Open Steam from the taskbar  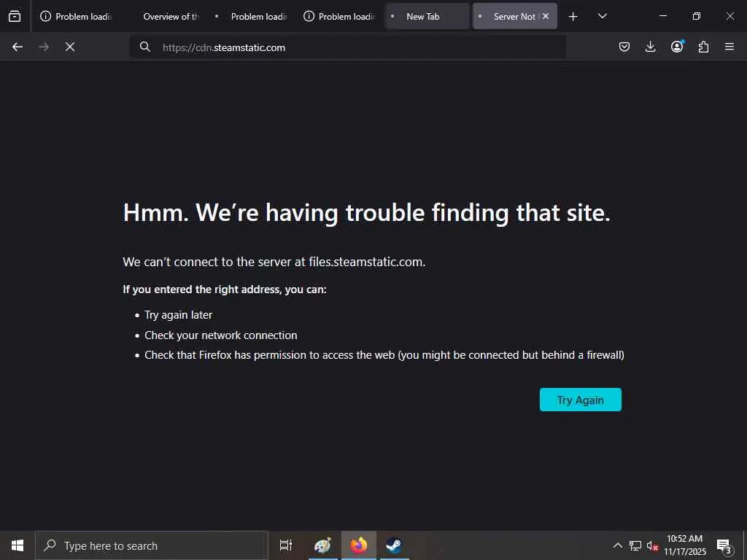tap(394, 545)
